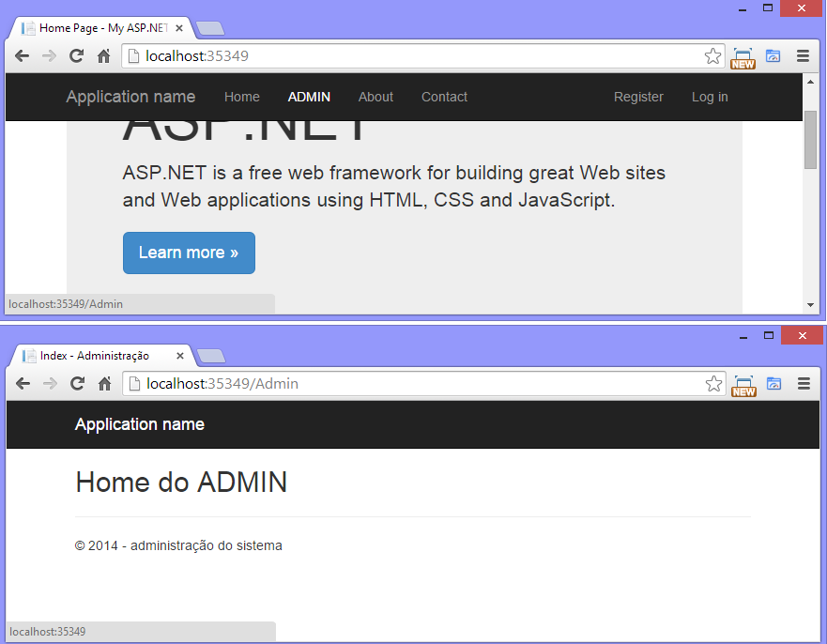Click the Home do ADMIN heading
Screen dimensions: 827x644
click(181, 483)
